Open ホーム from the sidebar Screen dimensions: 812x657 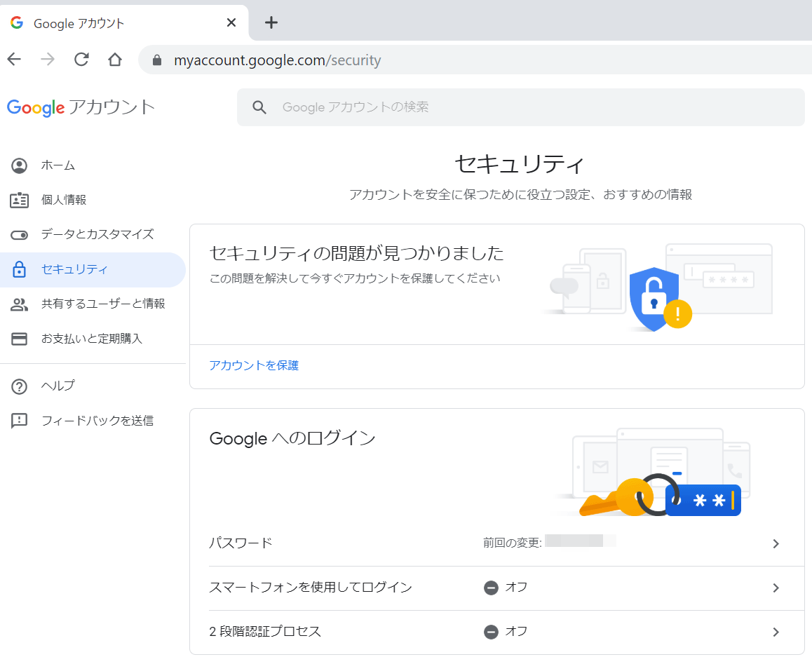coord(93,165)
